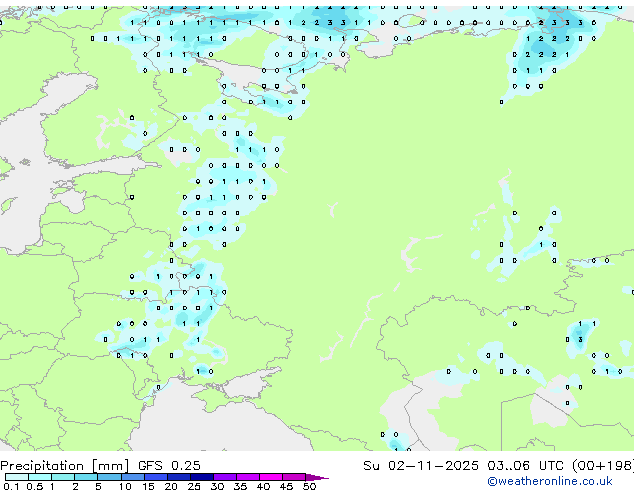Pick the legend swatch between 45 and 50
Viewport: 634px width, 490px height.
click(294, 477)
